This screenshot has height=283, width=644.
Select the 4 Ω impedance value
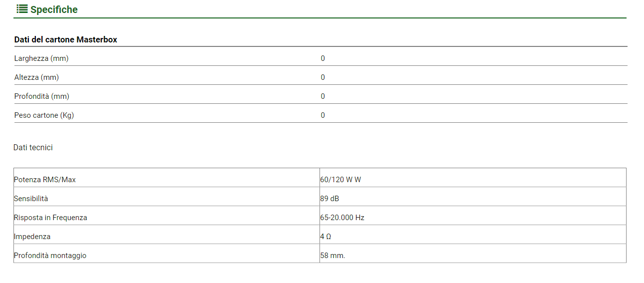coord(325,237)
